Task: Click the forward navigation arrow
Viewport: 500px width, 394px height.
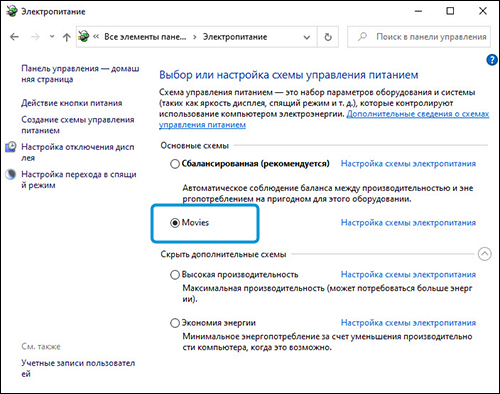Action: [x=35, y=37]
